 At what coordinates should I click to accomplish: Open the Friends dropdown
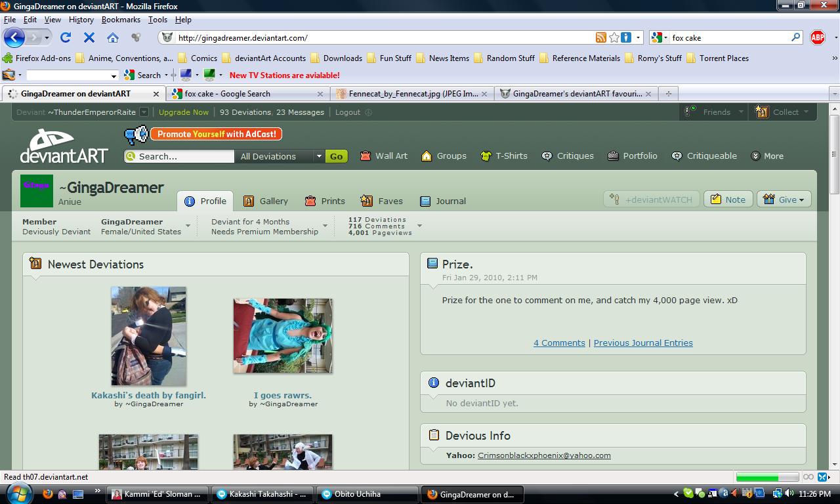click(x=713, y=112)
